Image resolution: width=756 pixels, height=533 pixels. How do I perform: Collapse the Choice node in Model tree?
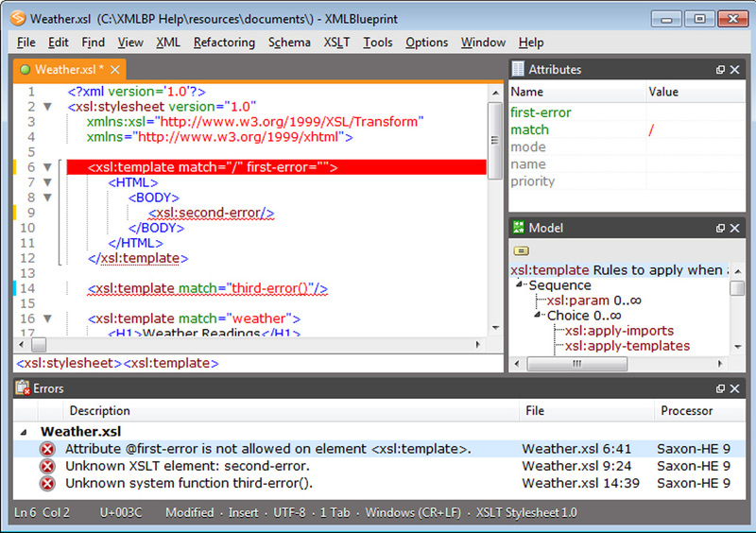(x=538, y=316)
